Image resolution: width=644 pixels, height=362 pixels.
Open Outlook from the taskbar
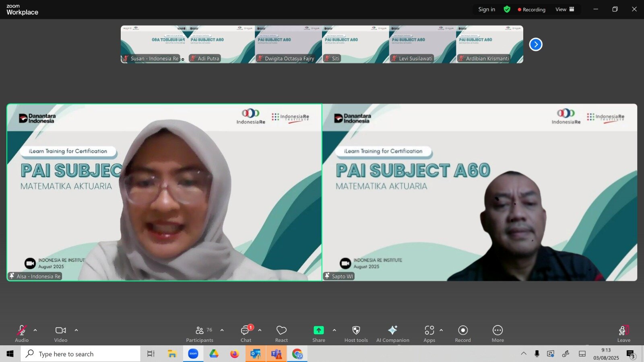tap(256, 354)
